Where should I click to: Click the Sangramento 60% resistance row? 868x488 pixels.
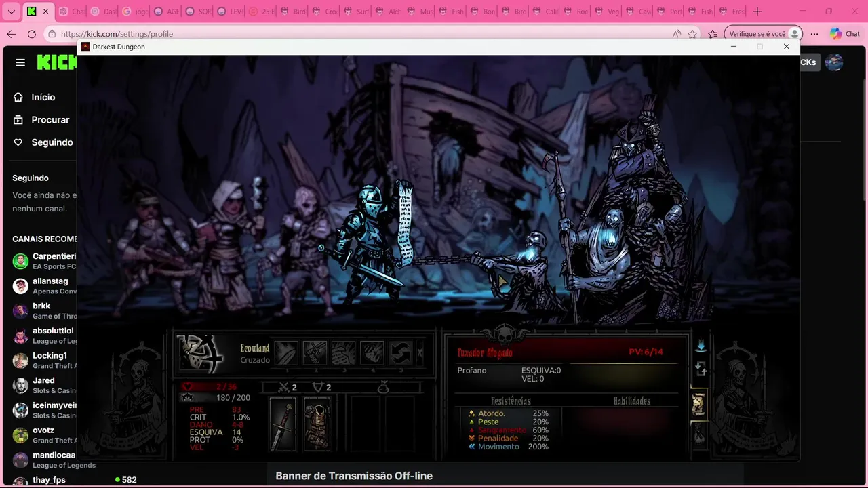pyautogui.click(x=509, y=430)
